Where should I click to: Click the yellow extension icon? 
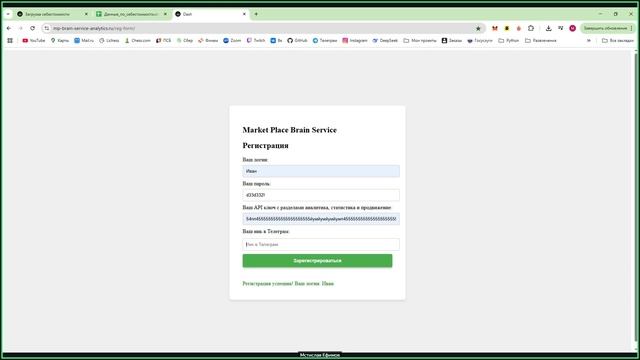[507, 28]
